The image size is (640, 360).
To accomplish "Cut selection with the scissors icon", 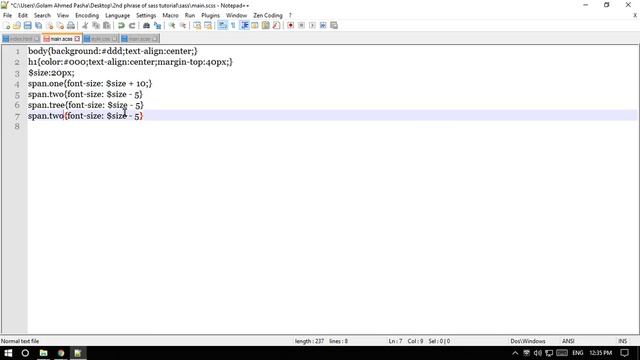I will pos(85,25).
